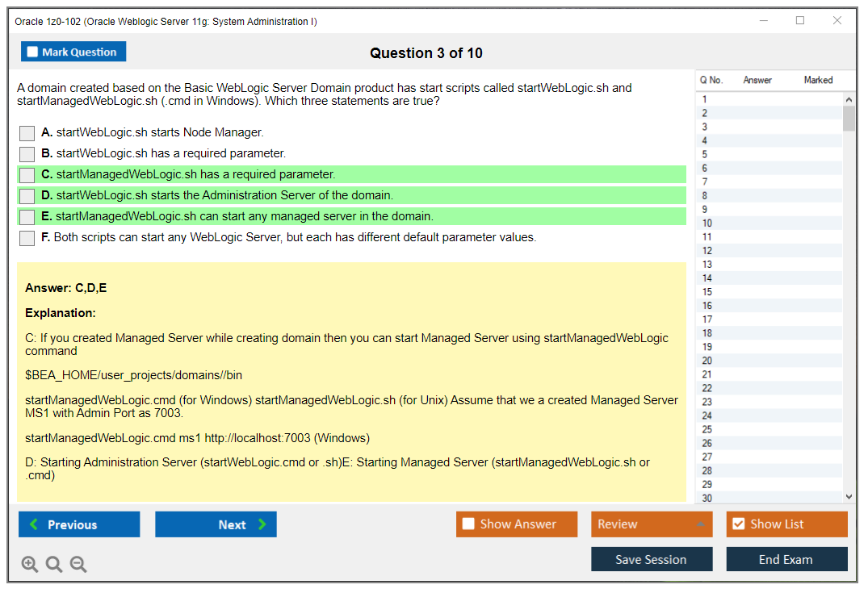
Task: Click the Marked column header
Action: (x=818, y=80)
